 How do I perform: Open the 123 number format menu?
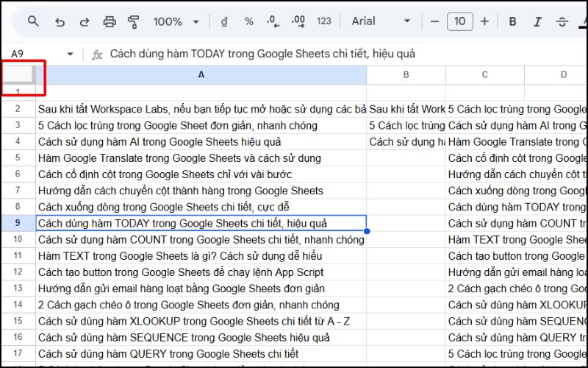324,21
